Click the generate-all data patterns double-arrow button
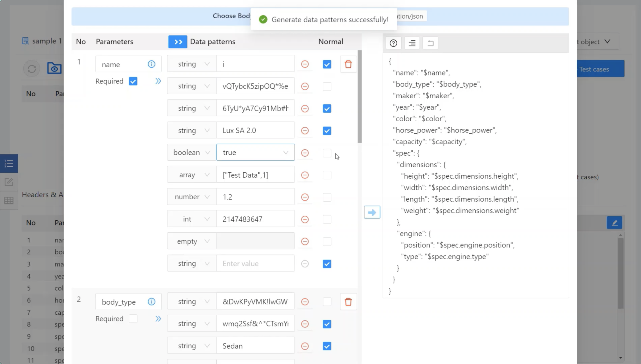This screenshot has height=364, width=641. 178,42
